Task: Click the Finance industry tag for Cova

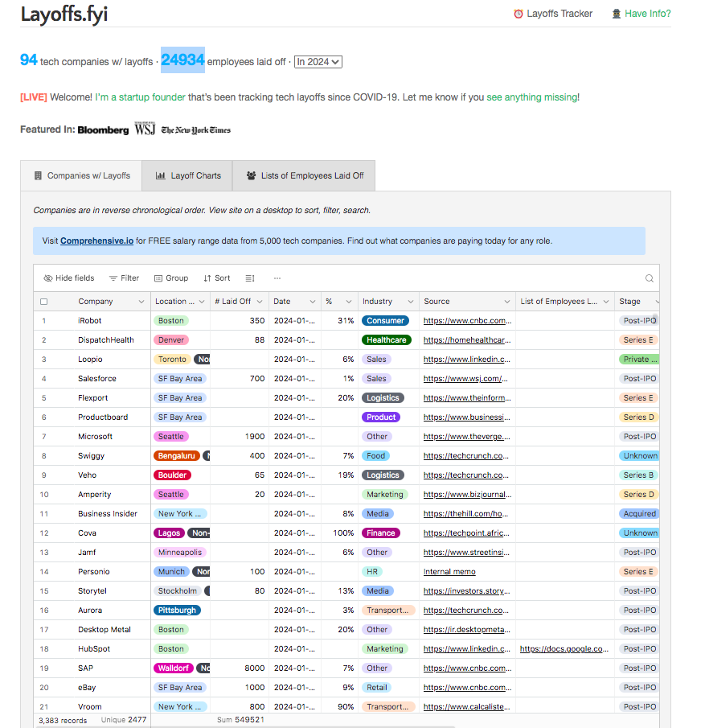Action: 380,533
